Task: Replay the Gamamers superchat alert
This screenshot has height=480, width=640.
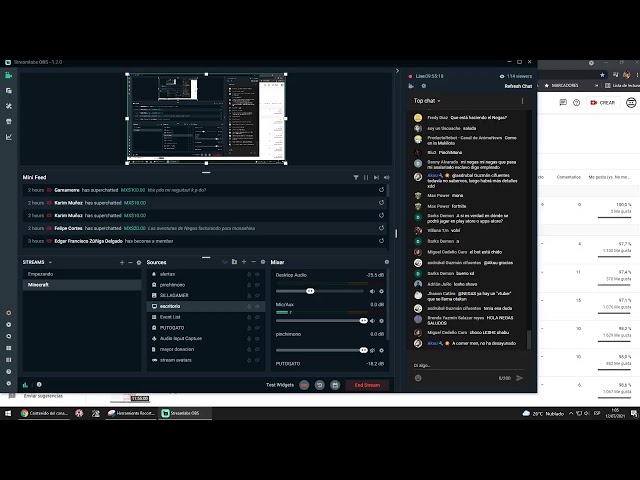Action: click(x=381, y=190)
